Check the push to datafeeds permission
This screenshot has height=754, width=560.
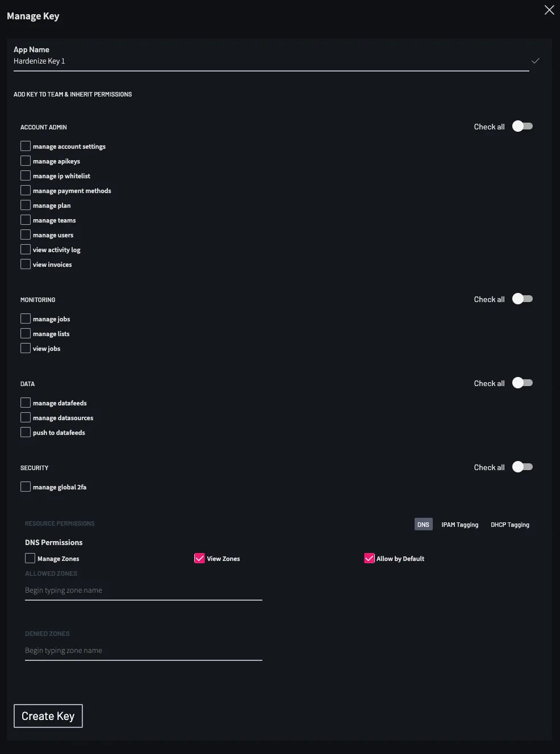pos(25,432)
